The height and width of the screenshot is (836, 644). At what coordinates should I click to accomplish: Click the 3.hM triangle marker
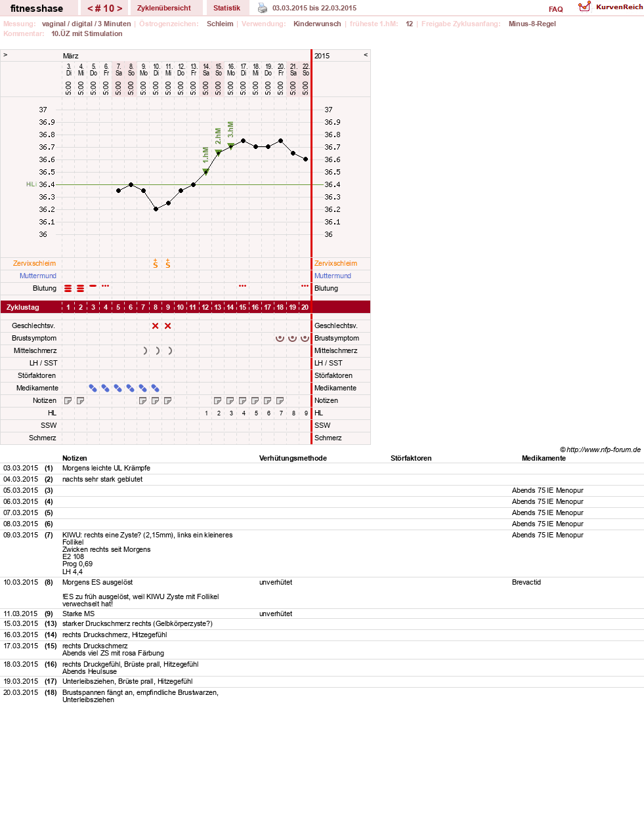[231, 146]
